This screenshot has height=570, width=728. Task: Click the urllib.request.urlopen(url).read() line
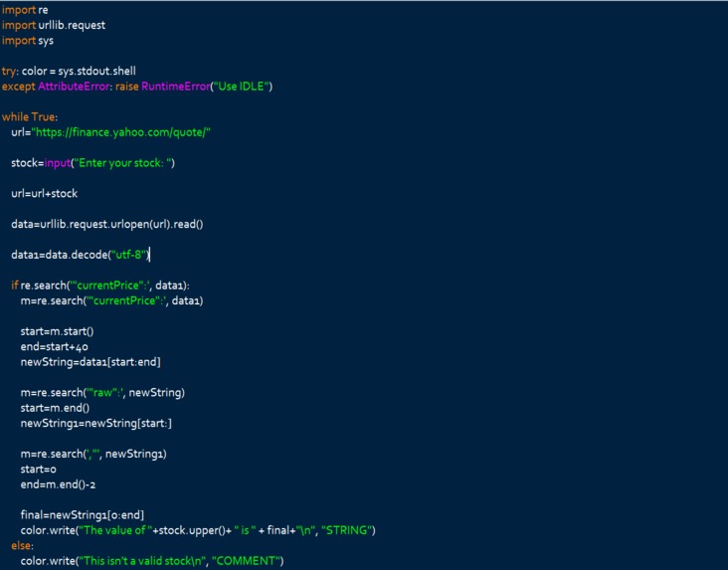pyautogui.click(x=106, y=225)
